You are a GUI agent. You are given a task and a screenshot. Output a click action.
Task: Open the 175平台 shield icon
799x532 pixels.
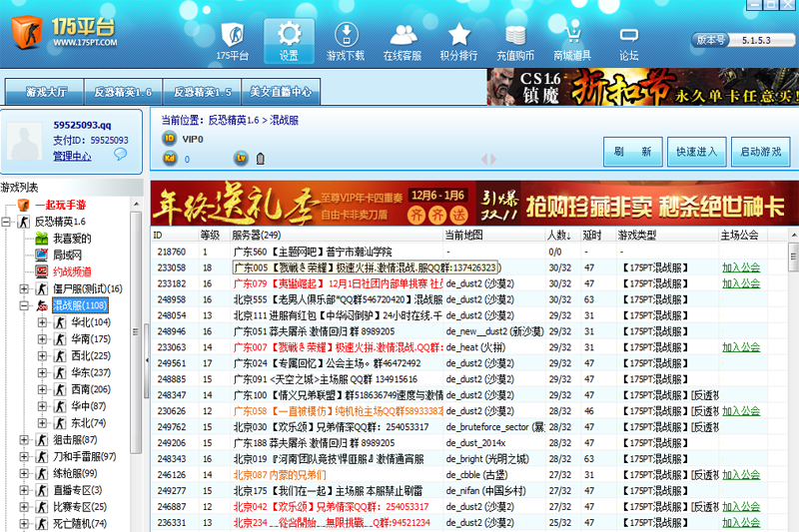[233, 35]
